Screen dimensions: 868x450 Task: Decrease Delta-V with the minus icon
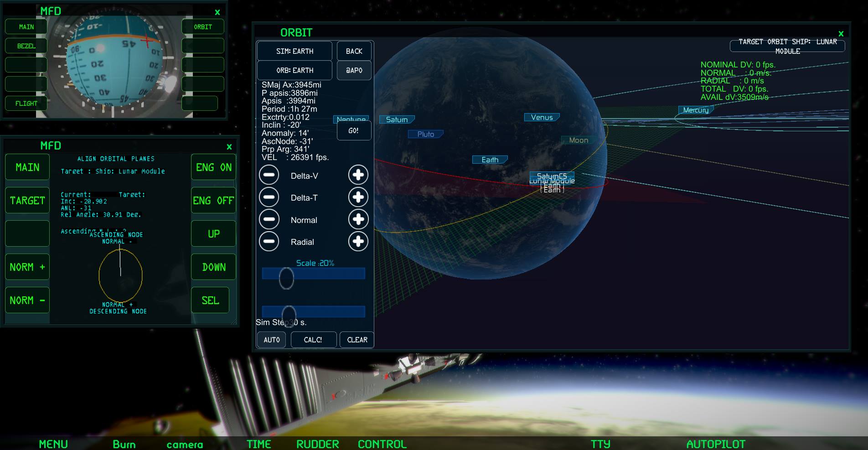(269, 175)
